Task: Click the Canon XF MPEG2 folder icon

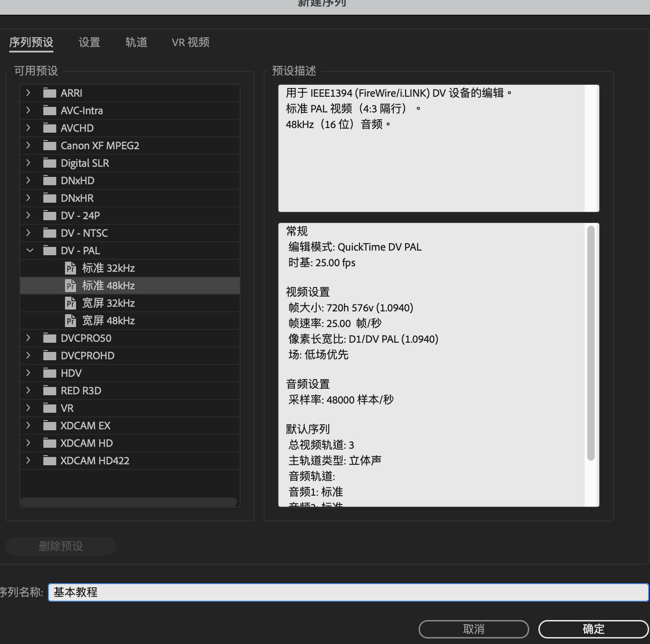Action: 49,145
